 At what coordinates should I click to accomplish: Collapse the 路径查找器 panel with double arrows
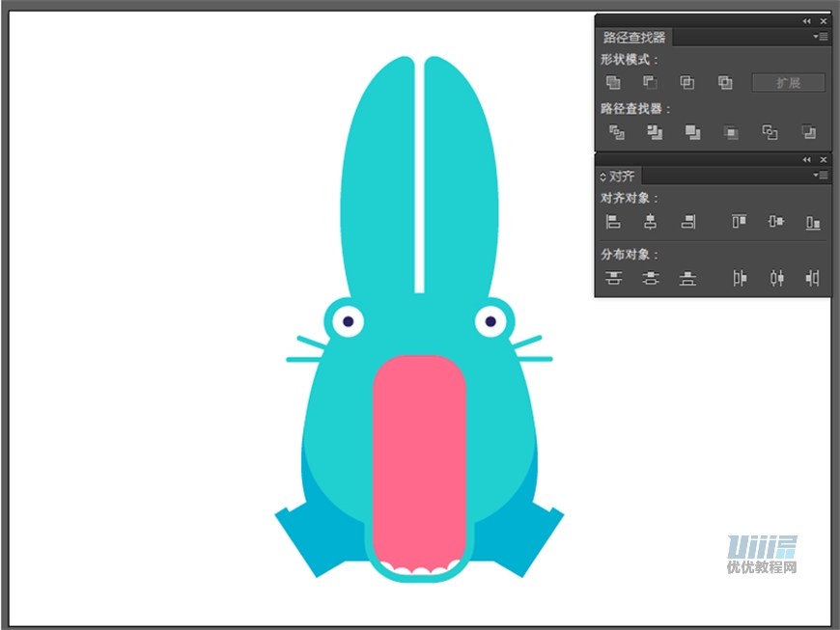(806, 21)
